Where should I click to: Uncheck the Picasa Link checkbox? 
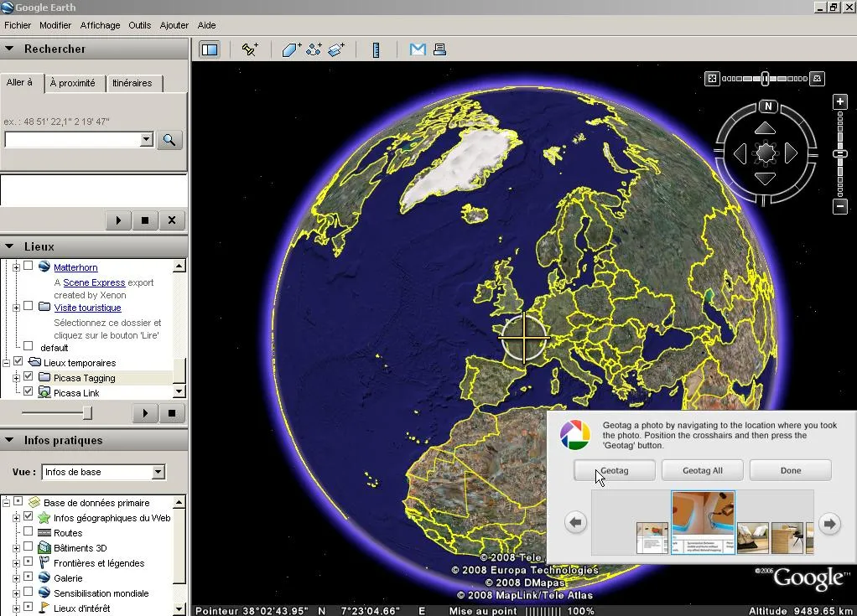tap(29, 391)
